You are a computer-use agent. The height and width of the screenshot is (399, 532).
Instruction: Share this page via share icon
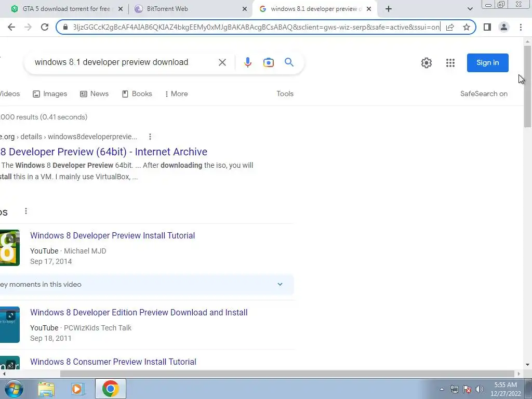(450, 27)
